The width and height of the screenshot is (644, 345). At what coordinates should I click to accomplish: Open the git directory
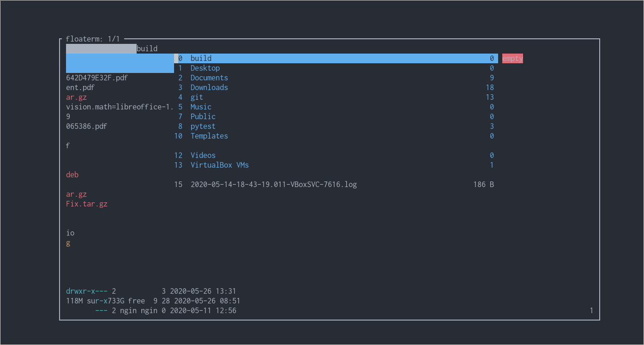[196, 97]
